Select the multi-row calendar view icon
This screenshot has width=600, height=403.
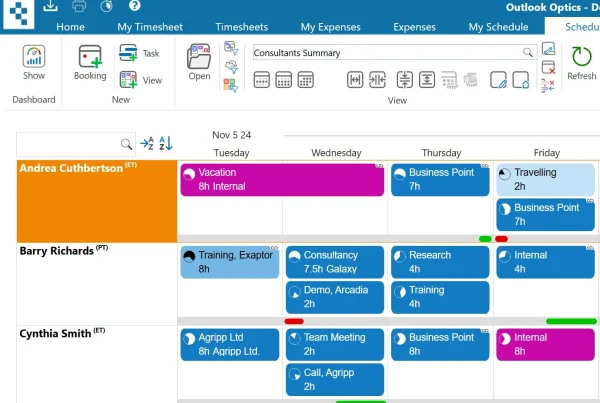[x=306, y=80]
